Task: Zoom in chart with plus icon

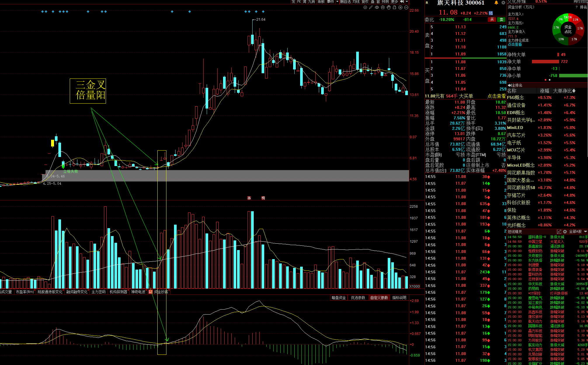Action: point(401,8)
